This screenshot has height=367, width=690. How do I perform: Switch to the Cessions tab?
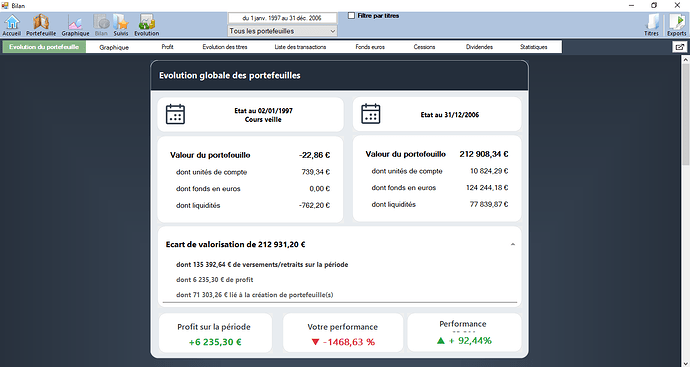[x=424, y=47]
